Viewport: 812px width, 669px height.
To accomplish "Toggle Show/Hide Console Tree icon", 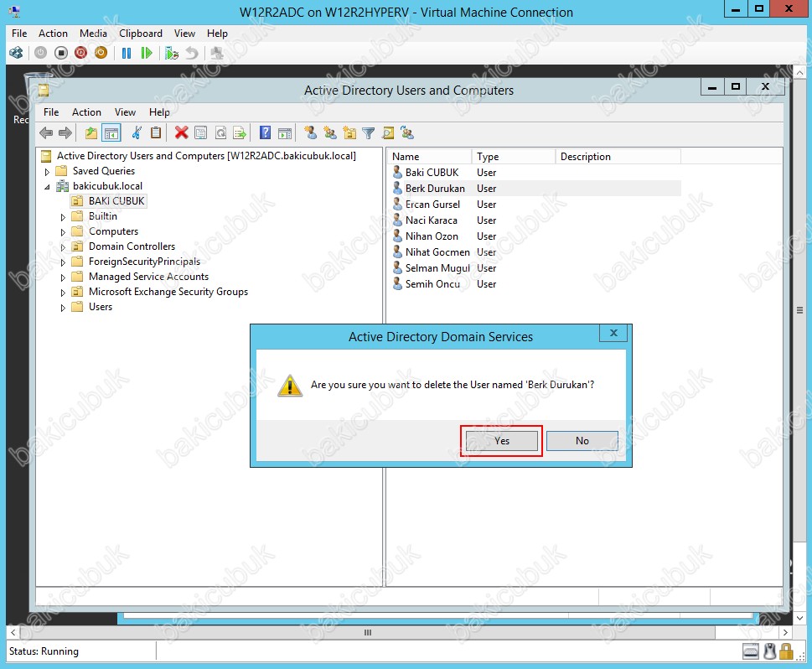I will [111, 133].
